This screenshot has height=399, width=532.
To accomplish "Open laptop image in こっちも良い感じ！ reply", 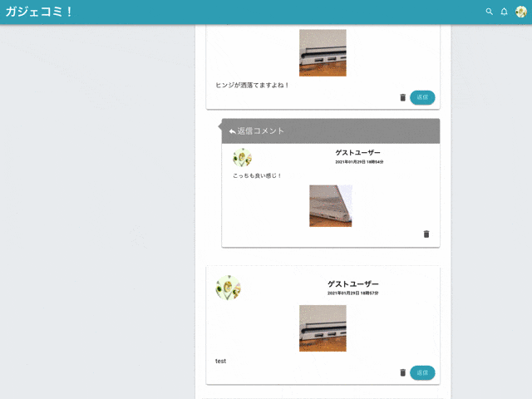I will pyautogui.click(x=331, y=206).
